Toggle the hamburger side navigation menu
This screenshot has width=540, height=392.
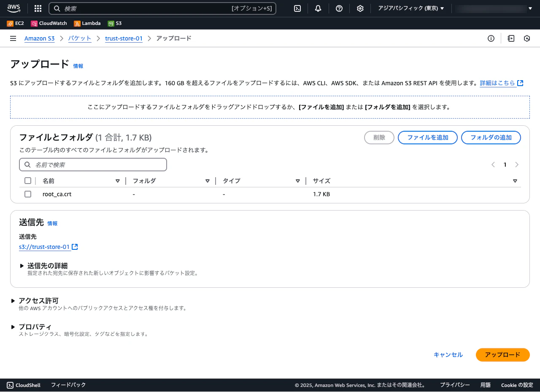[13, 38]
